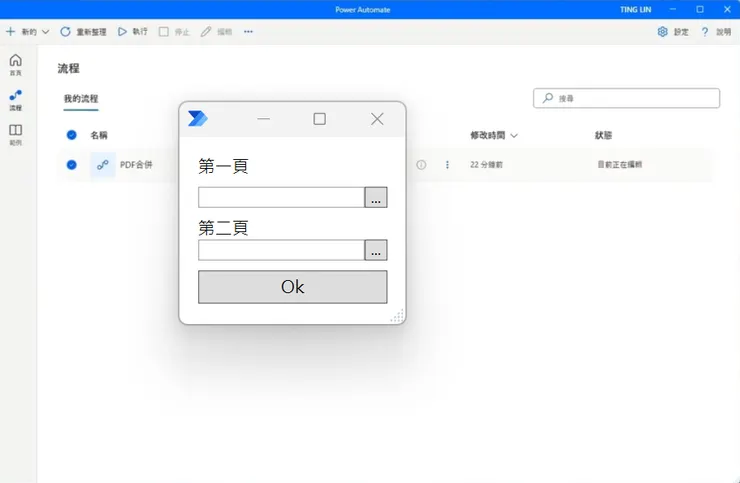
Task: Open 設定 settings gear
Action: pos(673,32)
